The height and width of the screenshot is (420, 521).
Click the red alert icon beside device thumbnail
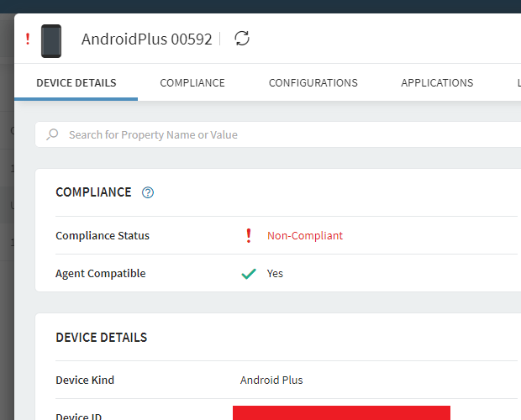[x=27, y=39]
